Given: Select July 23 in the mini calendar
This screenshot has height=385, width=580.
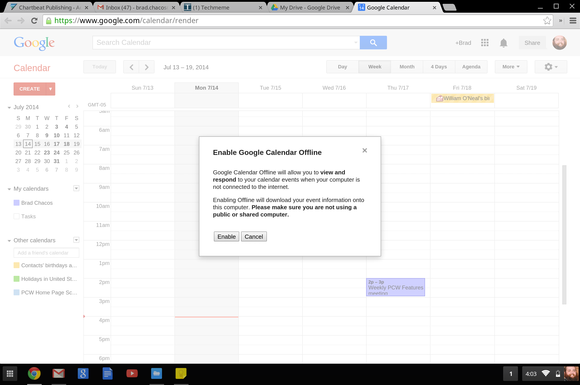Looking at the screenshot, I should click(47, 152).
